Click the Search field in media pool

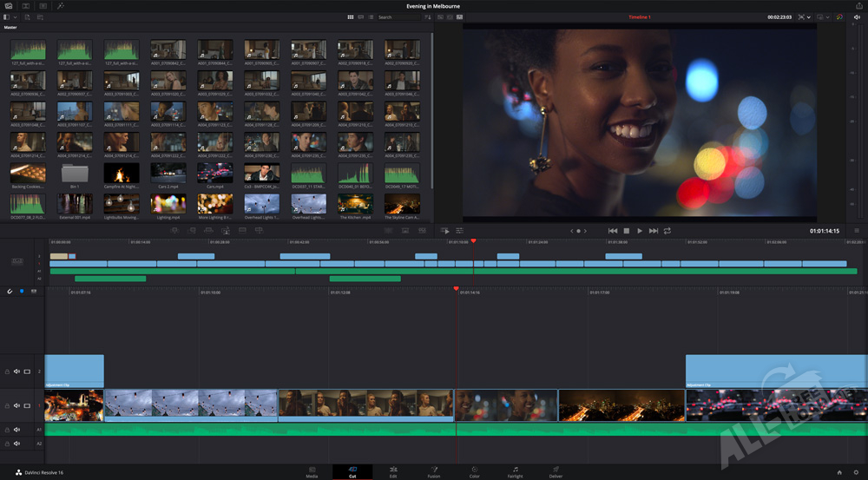click(x=397, y=16)
